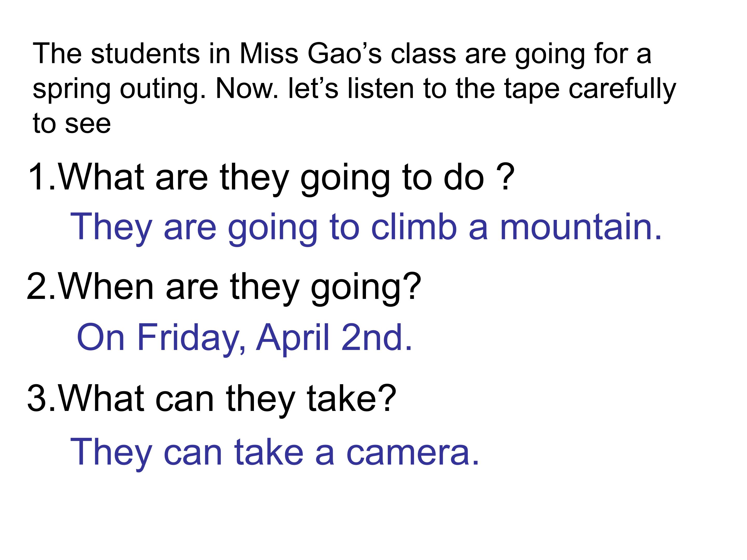Click the word "April" in the second answer
The height and width of the screenshot is (560, 747).
coord(293,337)
